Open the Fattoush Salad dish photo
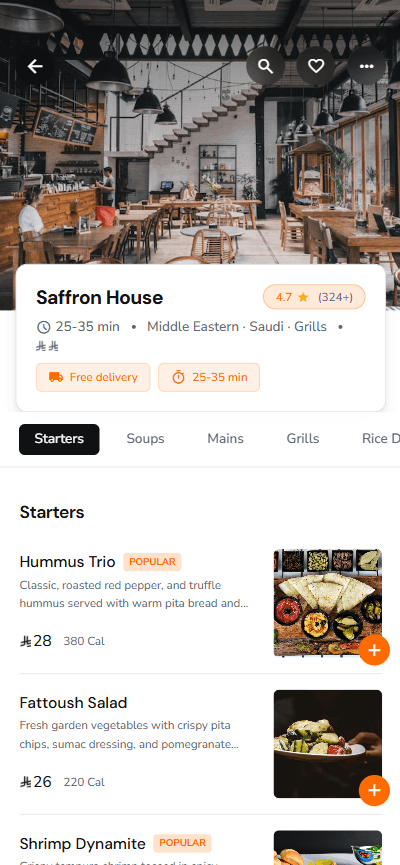400x865 pixels. (328, 744)
